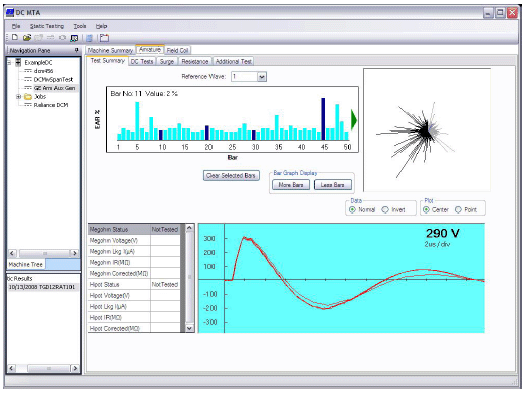This screenshot has height=394, width=525.
Task: Select the Normal data radio button
Action: [352, 210]
